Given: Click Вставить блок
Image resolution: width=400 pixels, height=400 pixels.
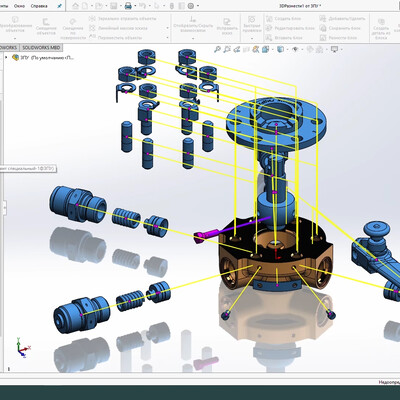Looking at the screenshot, I should [284, 38].
